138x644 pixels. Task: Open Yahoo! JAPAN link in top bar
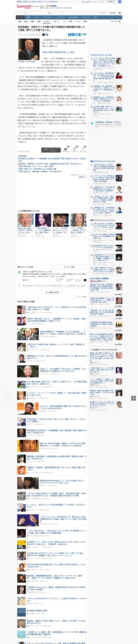[x=86, y=2]
